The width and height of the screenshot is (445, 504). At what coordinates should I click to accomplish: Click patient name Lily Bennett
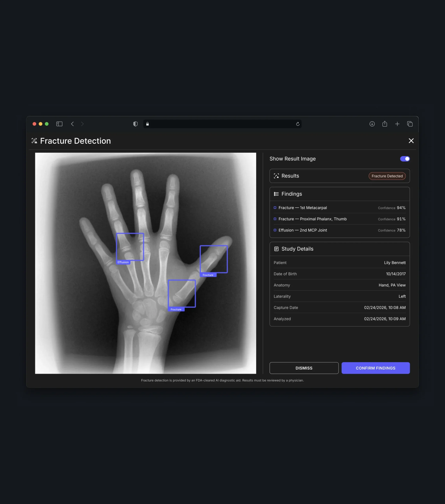pyautogui.click(x=395, y=263)
